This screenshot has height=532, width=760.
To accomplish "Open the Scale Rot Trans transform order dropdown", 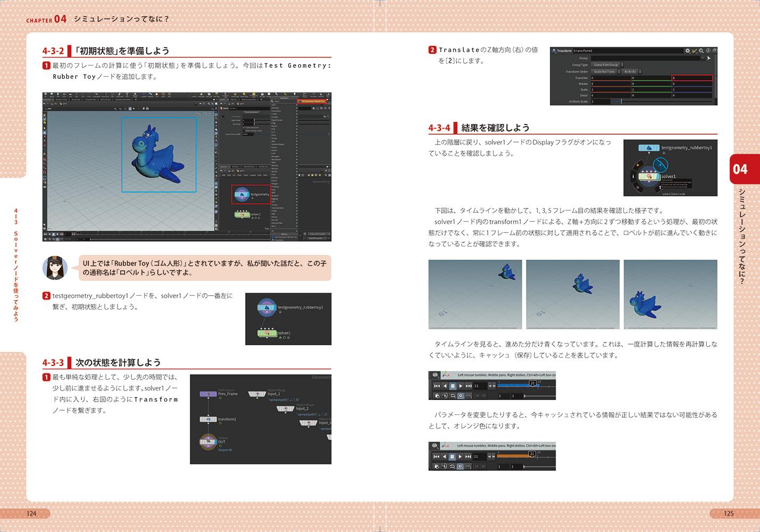I will pos(606,71).
